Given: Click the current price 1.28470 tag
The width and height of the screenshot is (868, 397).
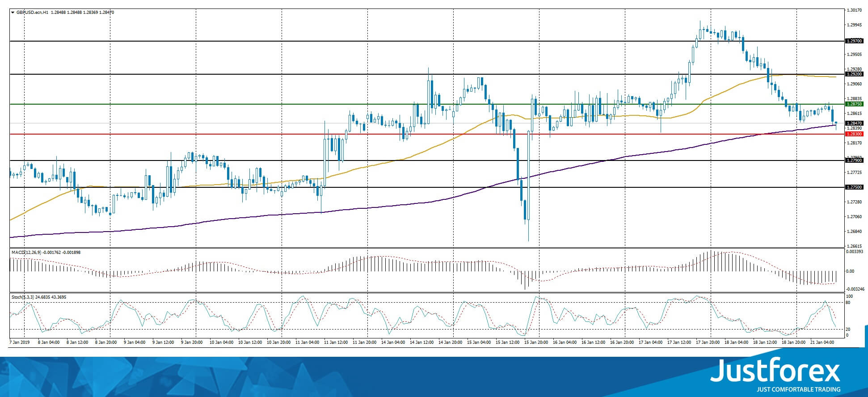Looking at the screenshot, I should click(854, 123).
